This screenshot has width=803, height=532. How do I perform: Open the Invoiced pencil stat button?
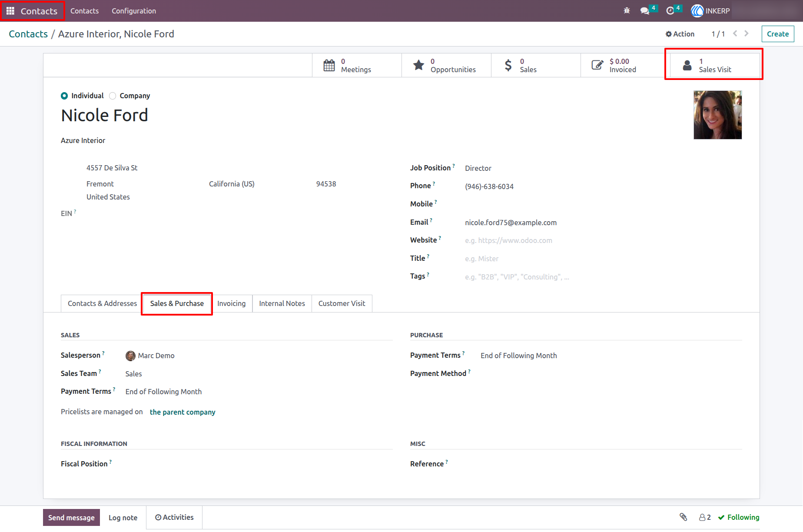click(x=623, y=65)
